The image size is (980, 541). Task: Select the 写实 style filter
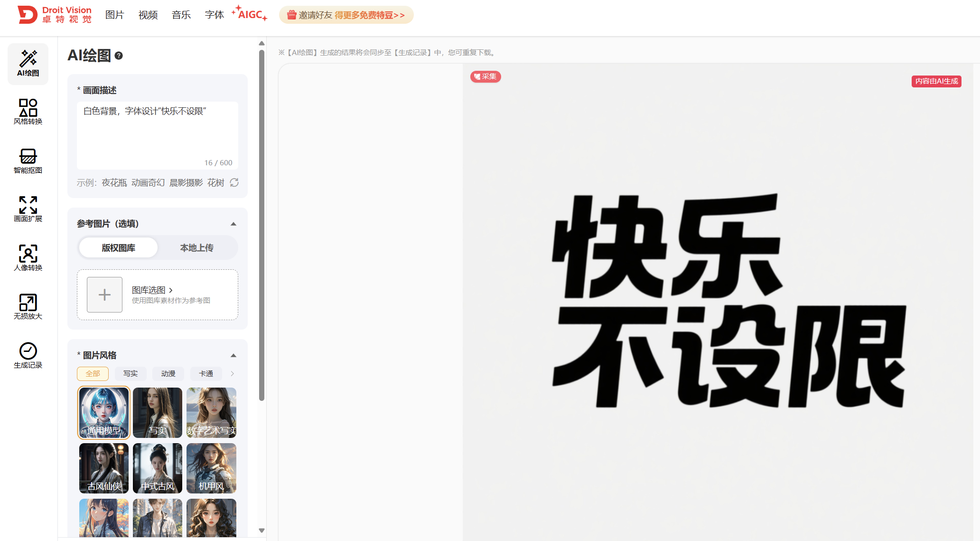[131, 373]
